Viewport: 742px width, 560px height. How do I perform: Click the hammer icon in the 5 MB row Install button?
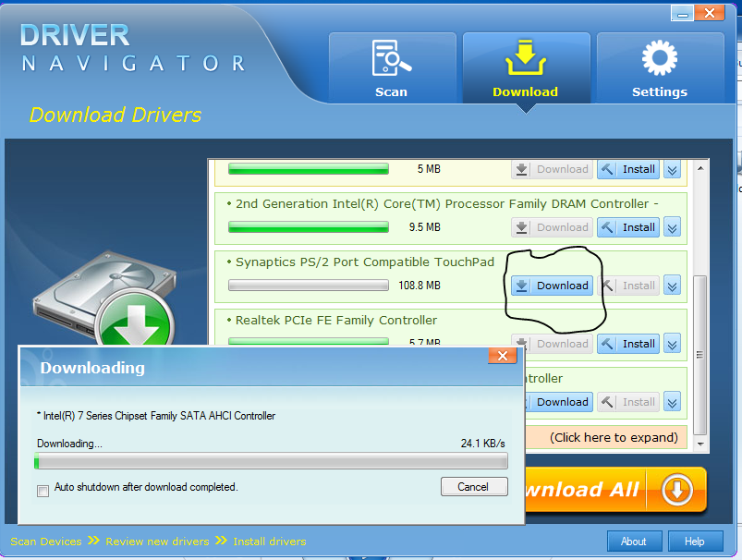pos(607,169)
